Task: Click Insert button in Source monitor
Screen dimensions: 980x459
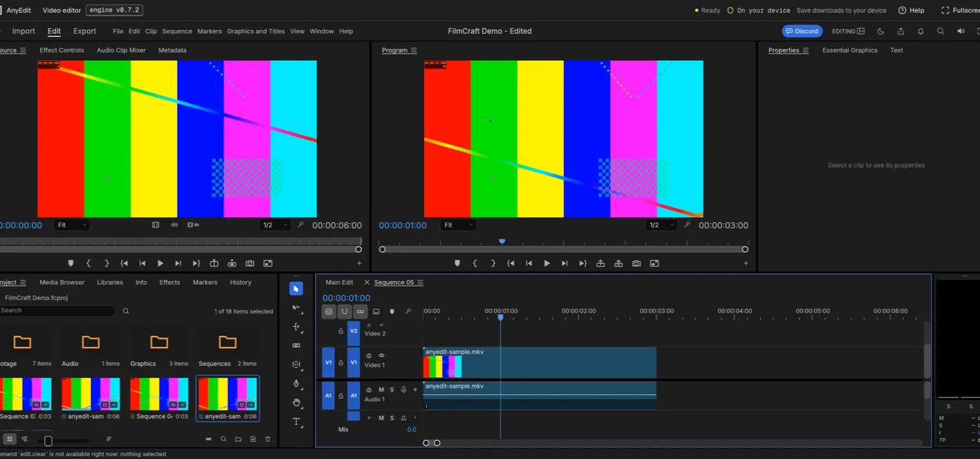Action: point(214,264)
